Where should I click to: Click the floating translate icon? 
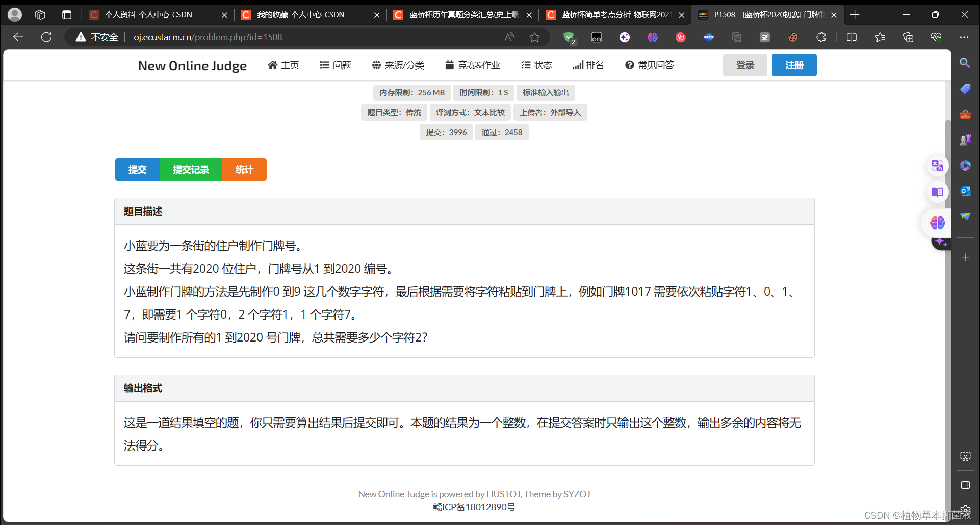click(x=937, y=165)
